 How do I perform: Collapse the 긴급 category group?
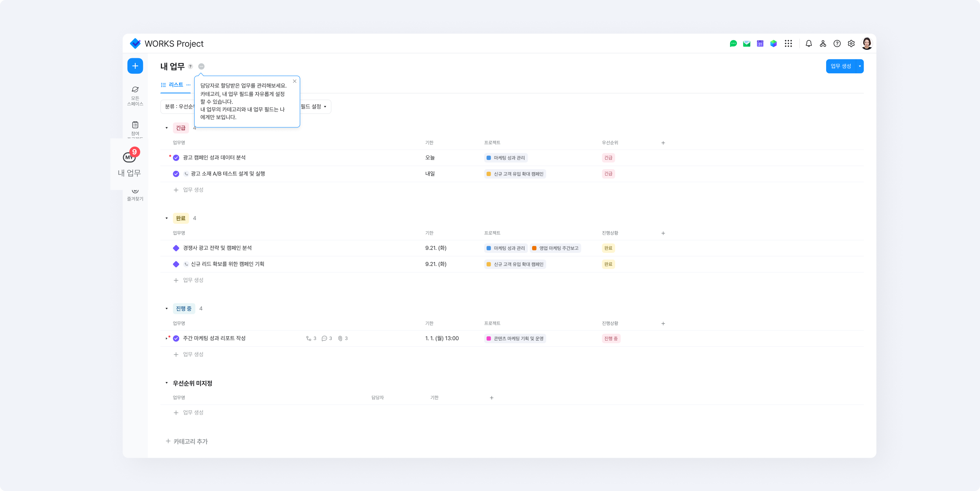pyautogui.click(x=166, y=128)
